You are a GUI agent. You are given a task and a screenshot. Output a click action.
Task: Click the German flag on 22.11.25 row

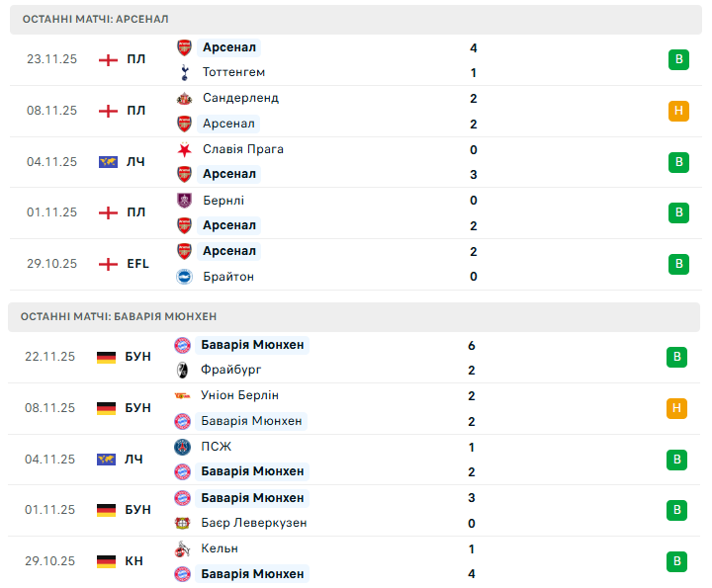(107, 357)
